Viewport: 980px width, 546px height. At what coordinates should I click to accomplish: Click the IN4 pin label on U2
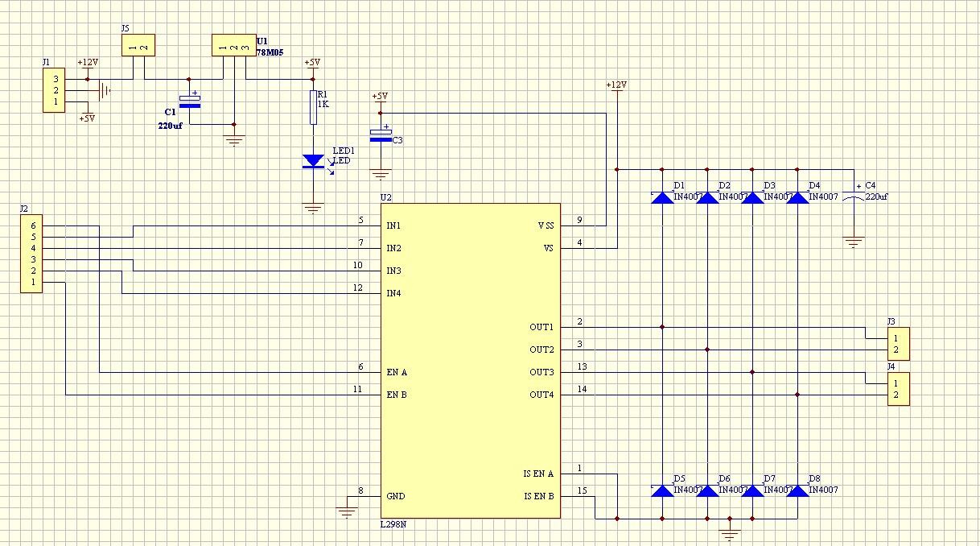[393, 294]
